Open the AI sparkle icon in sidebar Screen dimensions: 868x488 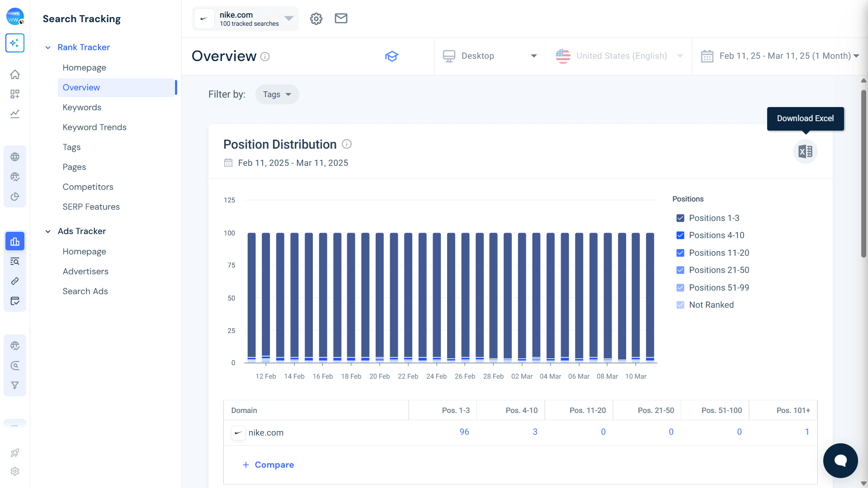[15, 43]
